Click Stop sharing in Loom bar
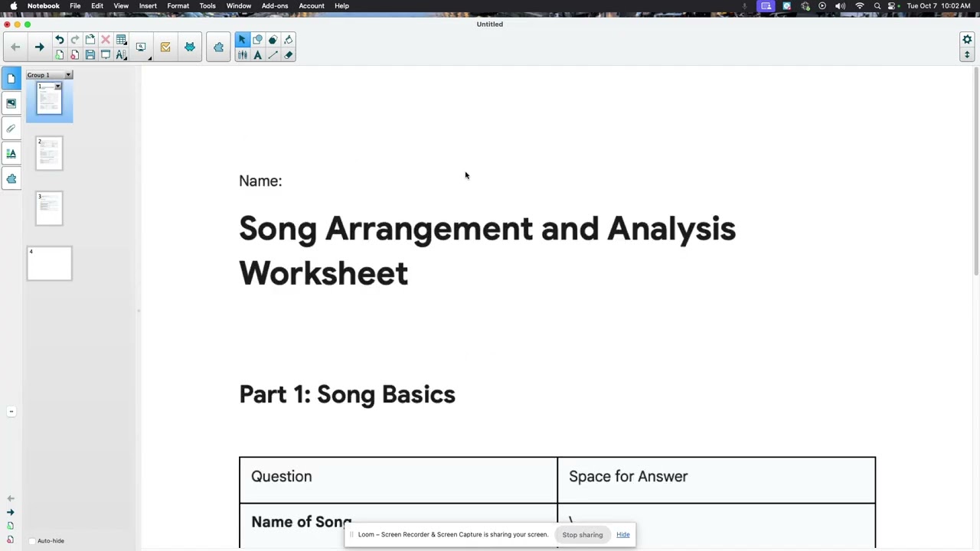 click(583, 535)
